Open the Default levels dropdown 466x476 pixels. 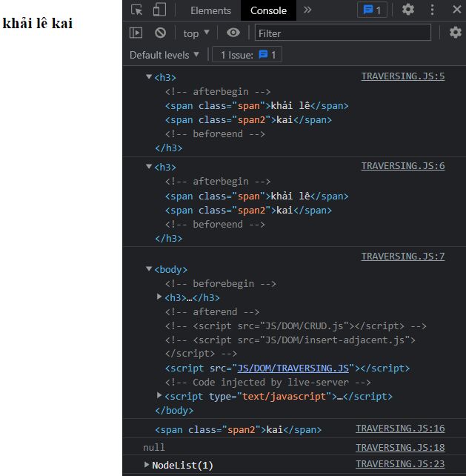164,55
